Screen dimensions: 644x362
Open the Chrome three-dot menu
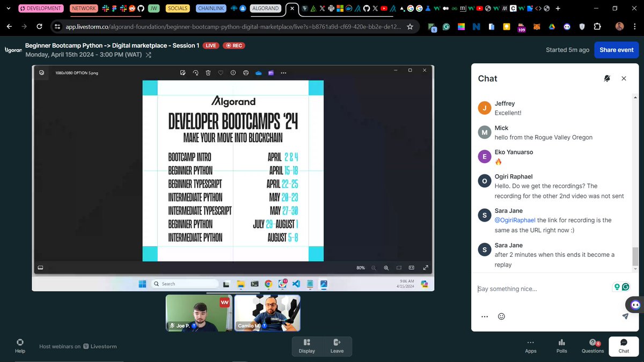[x=635, y=27]
